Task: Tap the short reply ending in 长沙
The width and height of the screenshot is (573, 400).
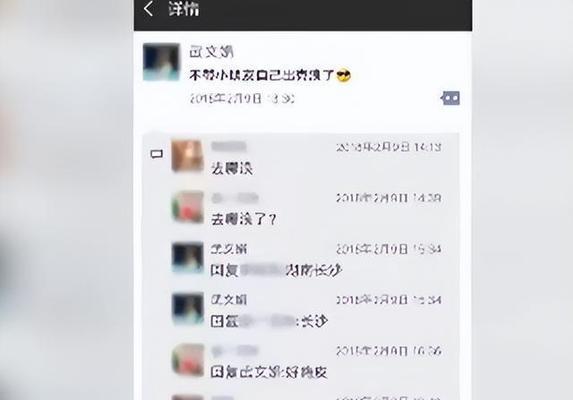Action: pos(269,321)
